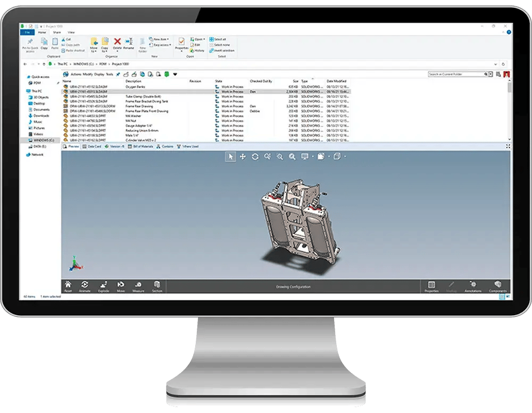Click the user avatar icon beside search
This screenshot has width=532, height=413.
506,74
